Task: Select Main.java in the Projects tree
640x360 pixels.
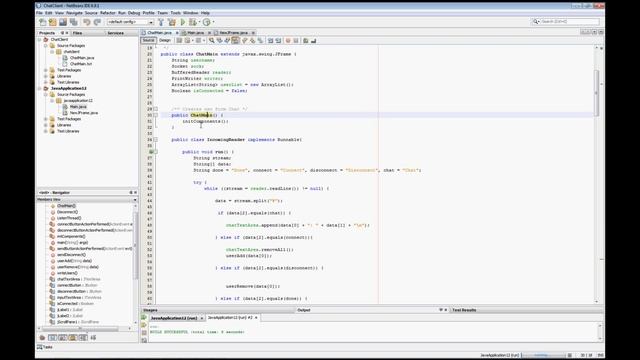Action: 78,107
